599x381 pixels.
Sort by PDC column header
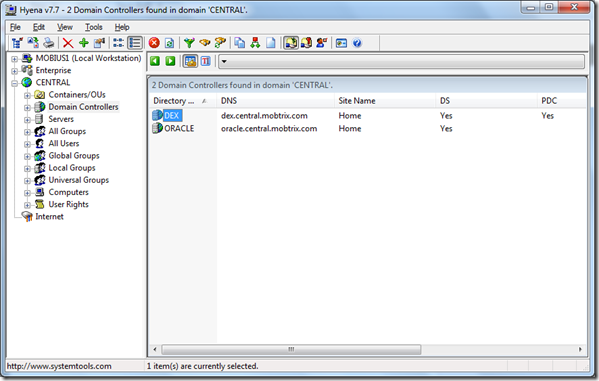pyautogui.click(x=562, y=101)
